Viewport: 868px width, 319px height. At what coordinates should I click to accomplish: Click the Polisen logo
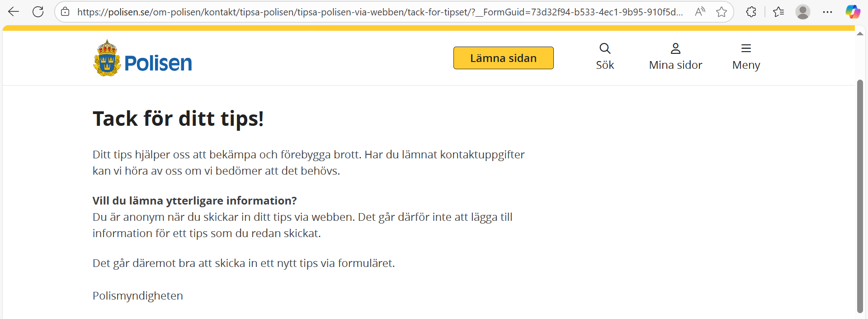pos(142,59)
